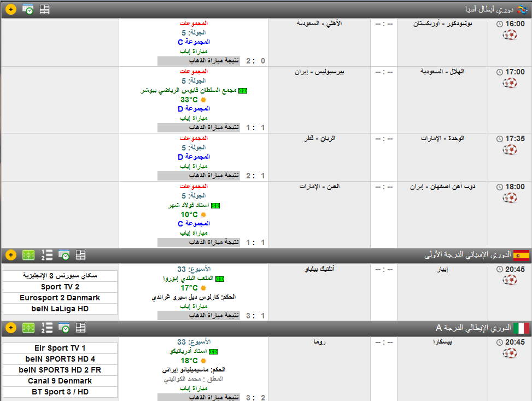Image resolution: width=532 pixels, height=401 pixels.
Task: Select beIN LaLiga HD channel
Action: (x=60, y=309)
